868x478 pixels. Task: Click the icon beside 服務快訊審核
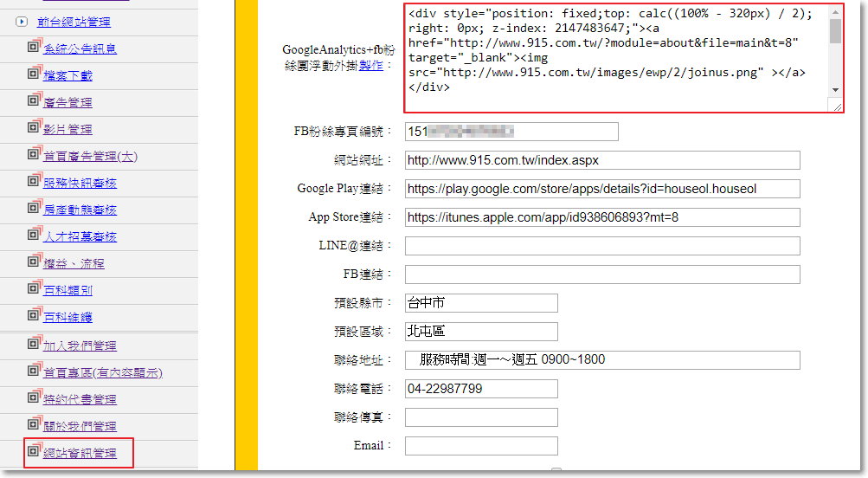pos(35,182)
